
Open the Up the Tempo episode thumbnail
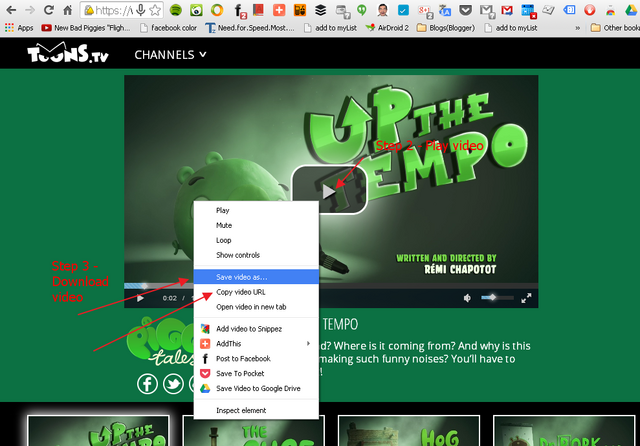[x=98, y=430]
